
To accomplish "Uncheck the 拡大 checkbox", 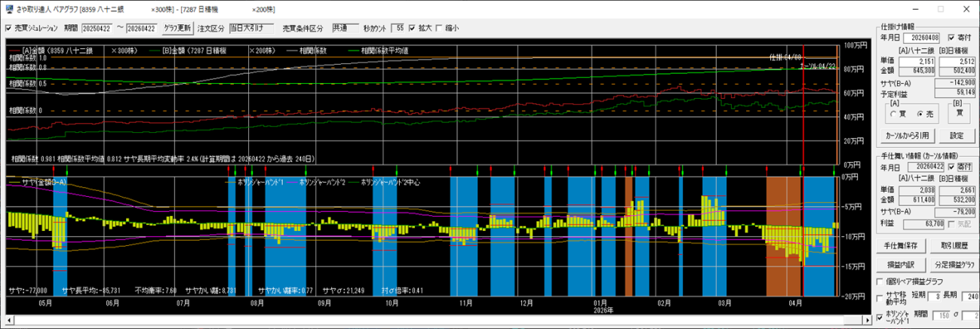I will (412, 29).
